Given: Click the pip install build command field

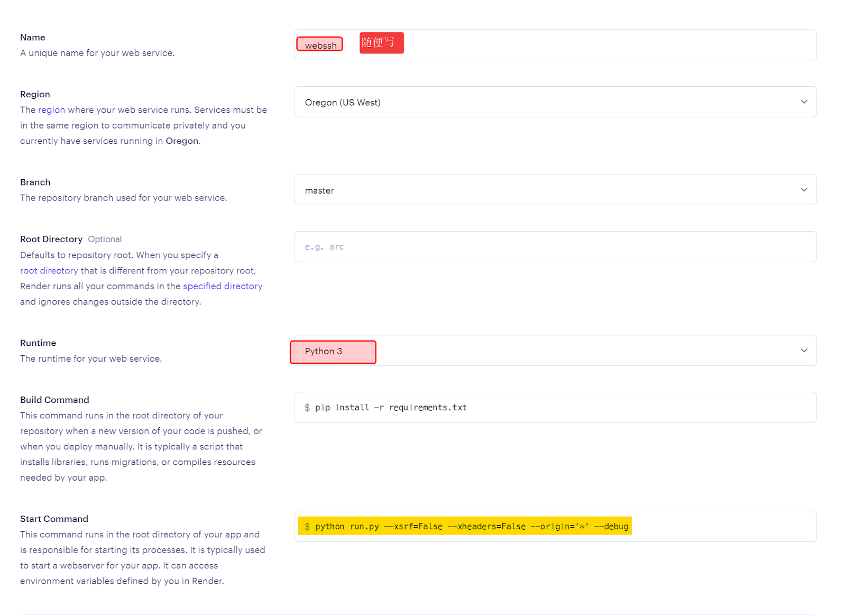Looking at the screenshot, I should [x=555, y=408].
